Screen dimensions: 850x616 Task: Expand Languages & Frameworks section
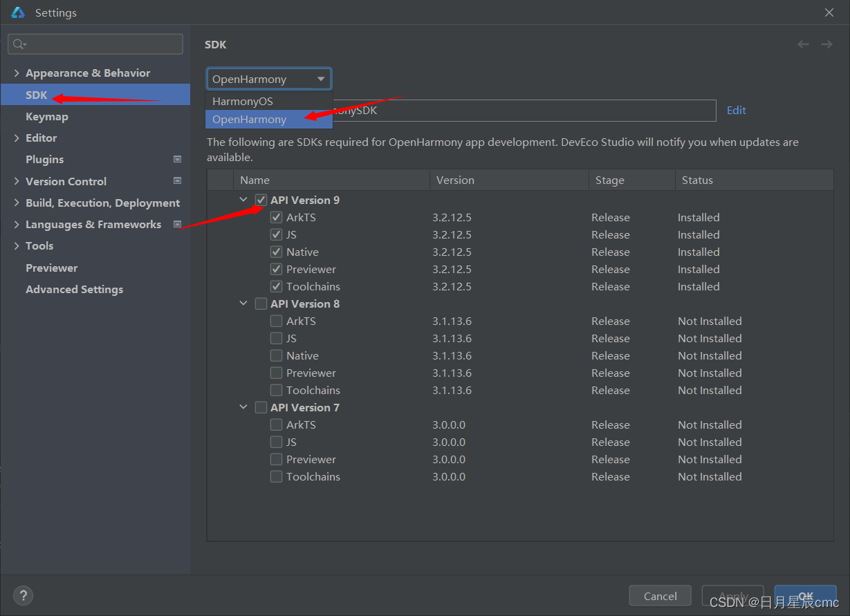point(17,224)
